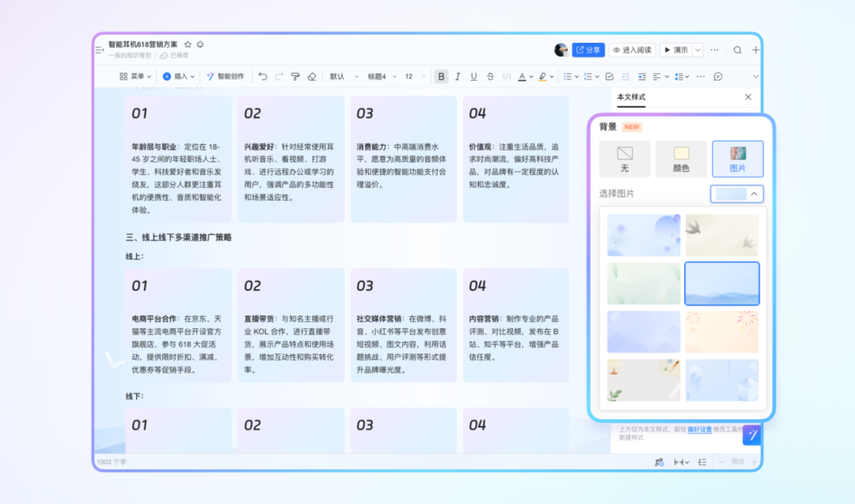The width and height of the screenshot is (855, 504).
Task: Star this document as favorite
Action: [x=188, y=44]
